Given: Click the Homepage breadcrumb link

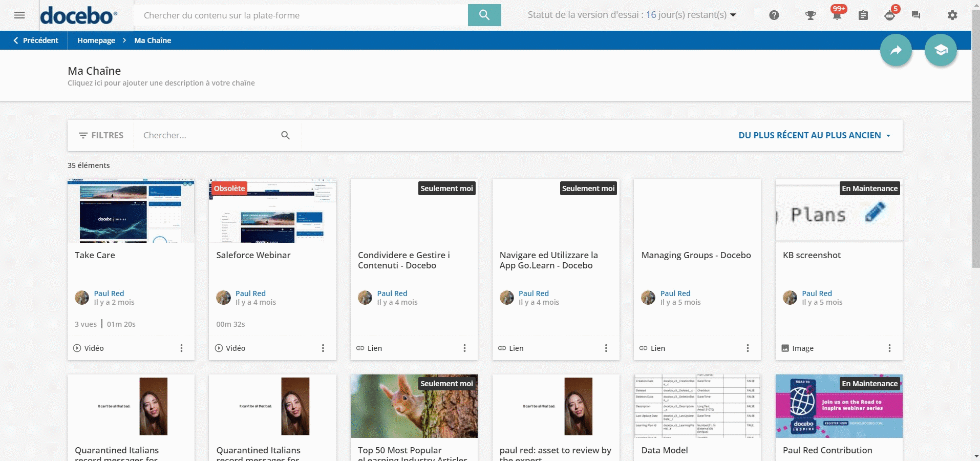Looking at the screenshot, I should (x=96, y=40).
